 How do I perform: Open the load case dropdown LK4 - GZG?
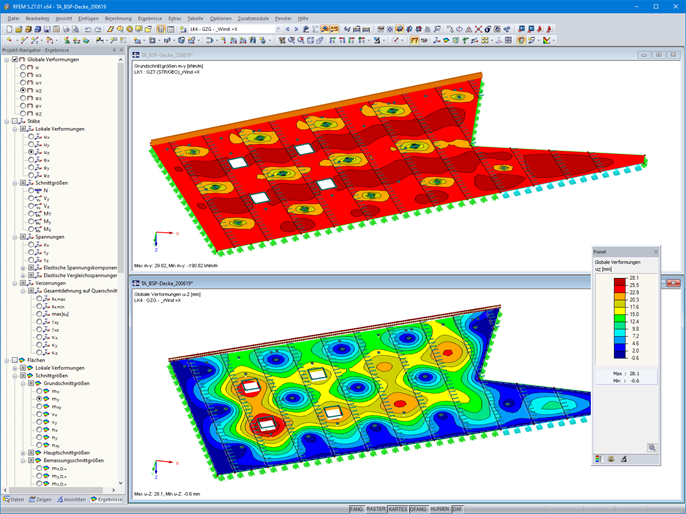(x=278, y=29)
